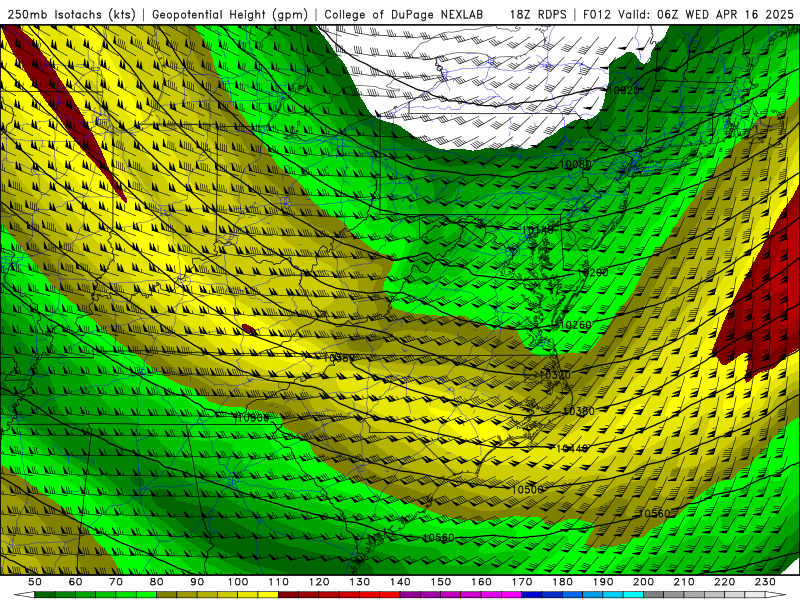Viewport: 800px width, 600px height.
Task: Click the 80 kt colorbar label
Action: click(x=157, y=582)
